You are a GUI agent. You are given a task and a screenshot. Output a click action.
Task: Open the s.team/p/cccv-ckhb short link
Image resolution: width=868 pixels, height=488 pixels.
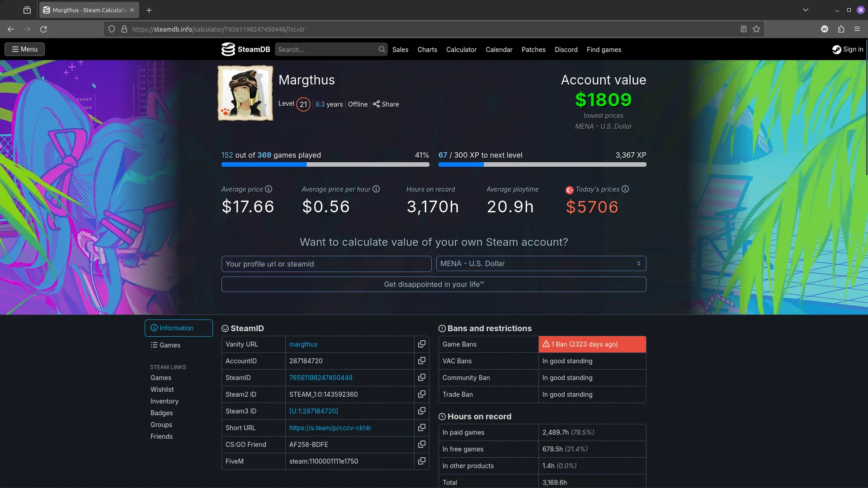pos(330,427)
